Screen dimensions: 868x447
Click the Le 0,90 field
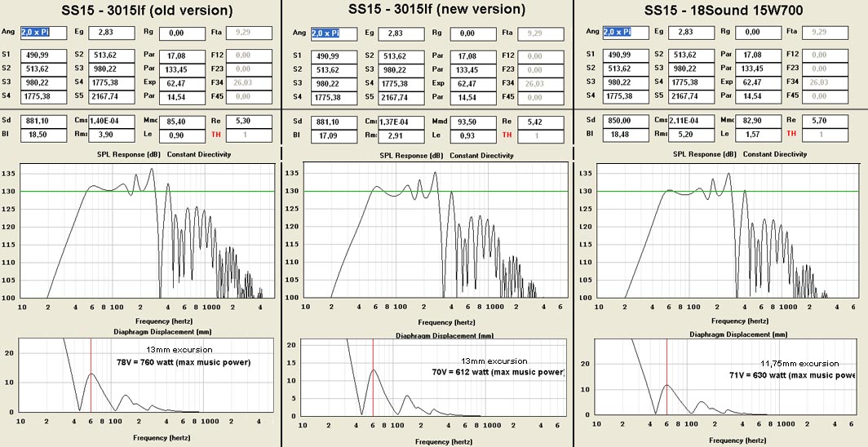184,135
